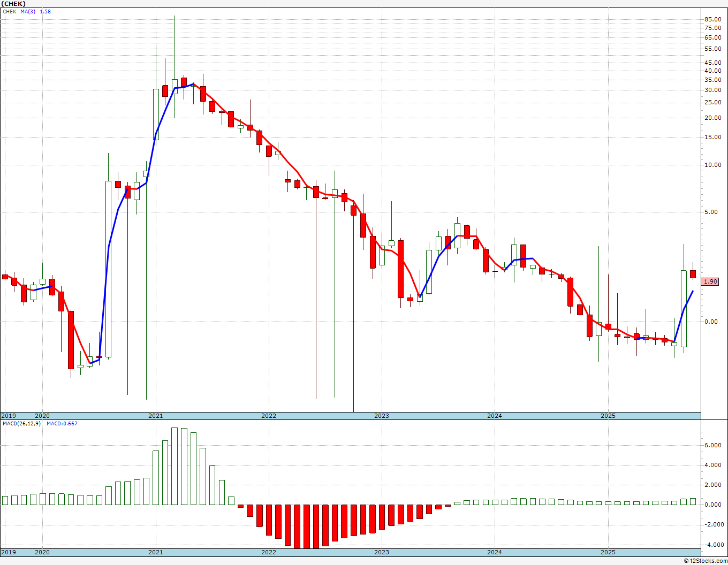
Task: Click the blue MACD:0.667 value label
Action: click(x=62, y=424)
